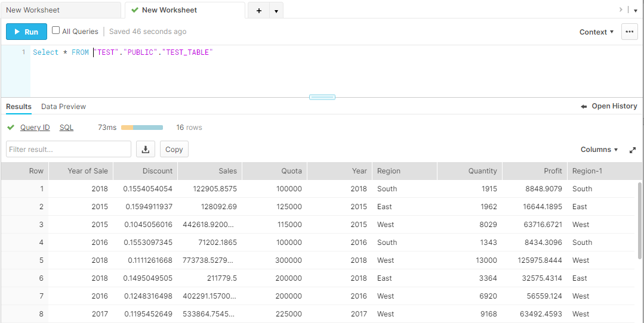The image size is (644, 323).
Task: Switch to the Results tab
Action: coord(19,107)
